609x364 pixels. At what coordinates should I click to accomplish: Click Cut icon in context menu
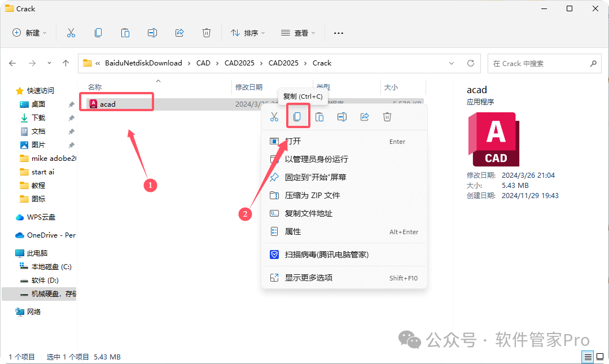click(274, 117)
